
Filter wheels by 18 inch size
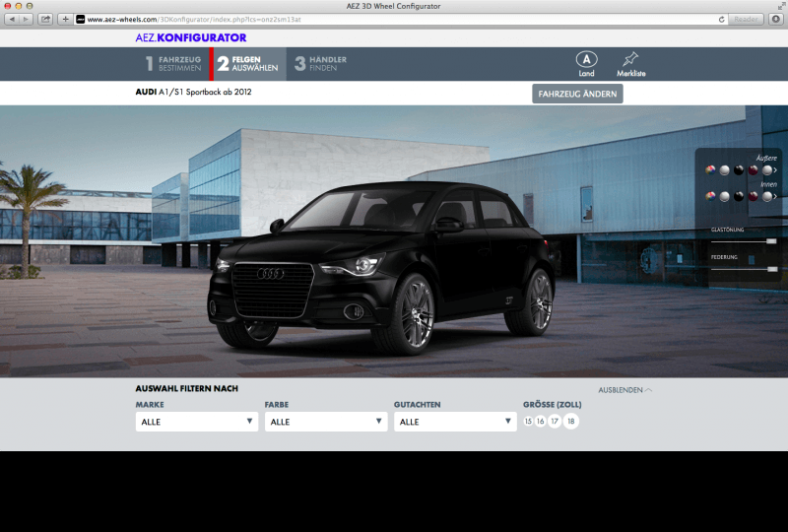(571, 422)
